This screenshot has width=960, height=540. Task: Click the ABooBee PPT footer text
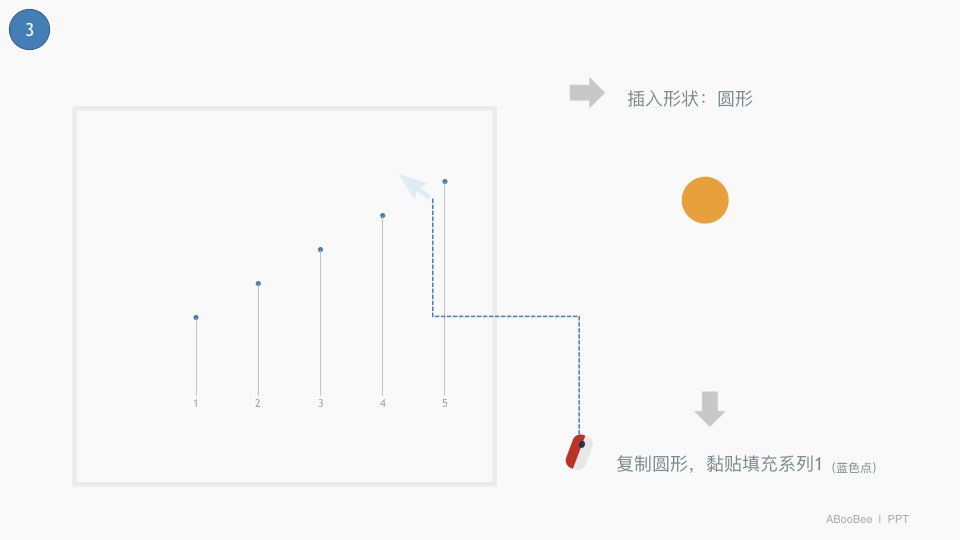coord(867,519)
